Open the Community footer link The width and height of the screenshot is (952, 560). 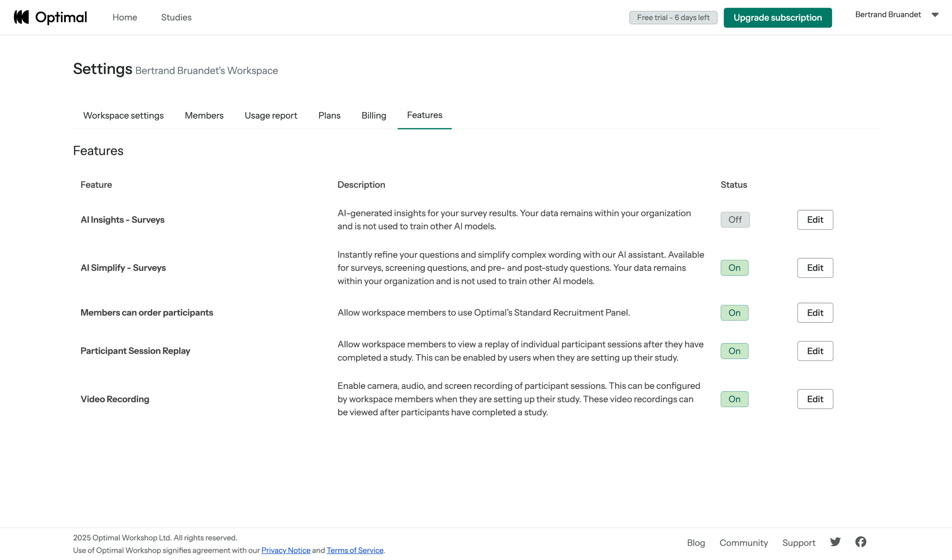[x=743, y=542]
